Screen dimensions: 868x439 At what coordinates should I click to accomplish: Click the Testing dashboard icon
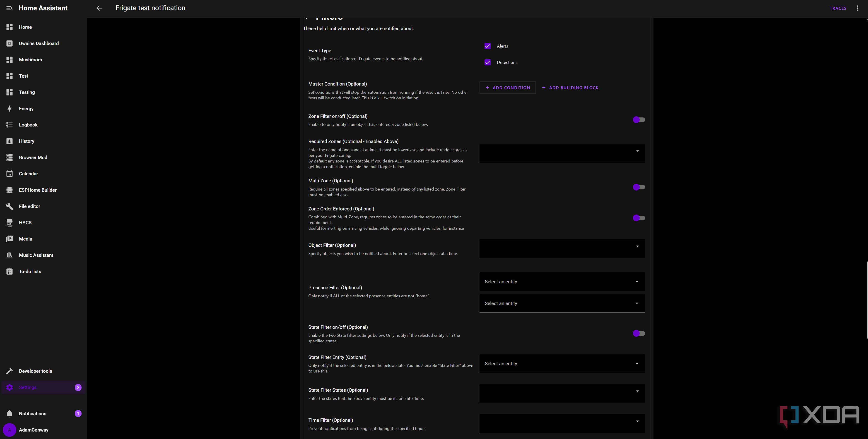(x=10, y=92)
